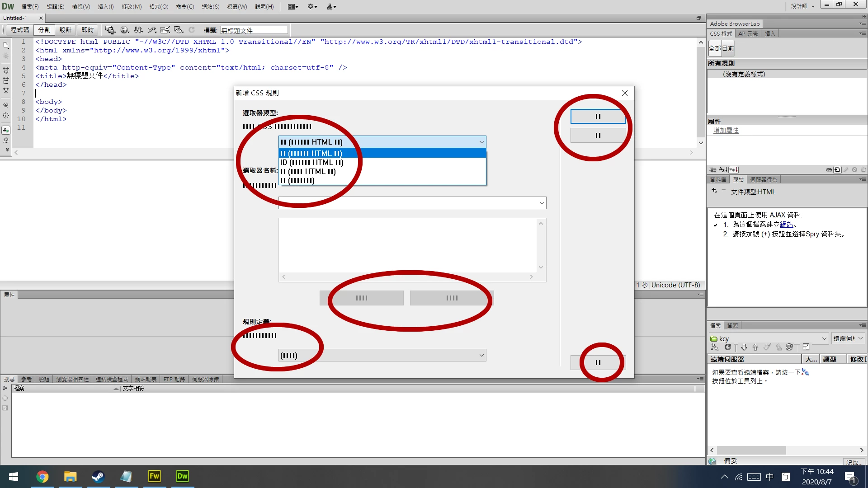Click the Get files down-arrow icon
The height and width of the screenshot is (488, 868).
(x=744, y=347)
